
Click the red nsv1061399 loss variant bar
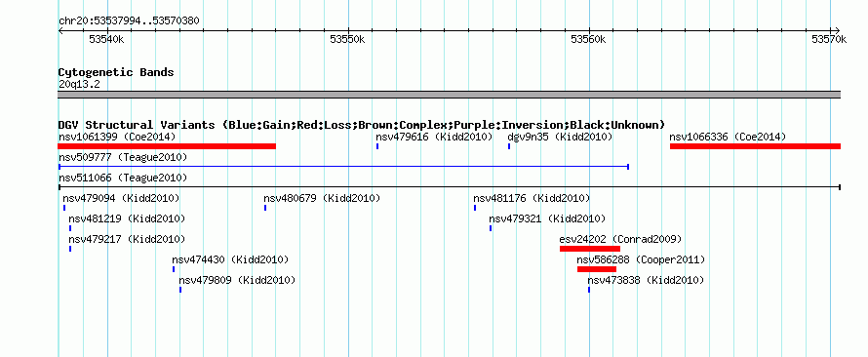tap(167, 146)
